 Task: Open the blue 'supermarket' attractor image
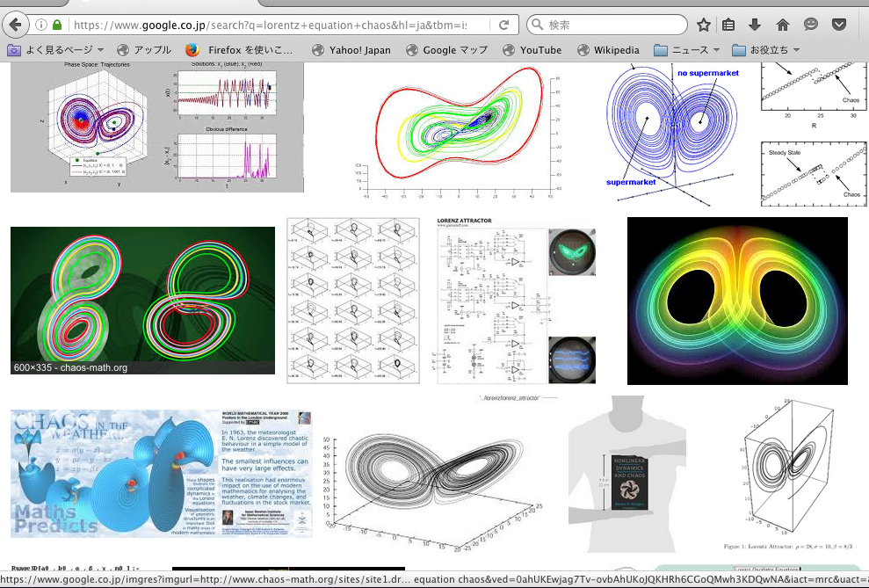672,134
